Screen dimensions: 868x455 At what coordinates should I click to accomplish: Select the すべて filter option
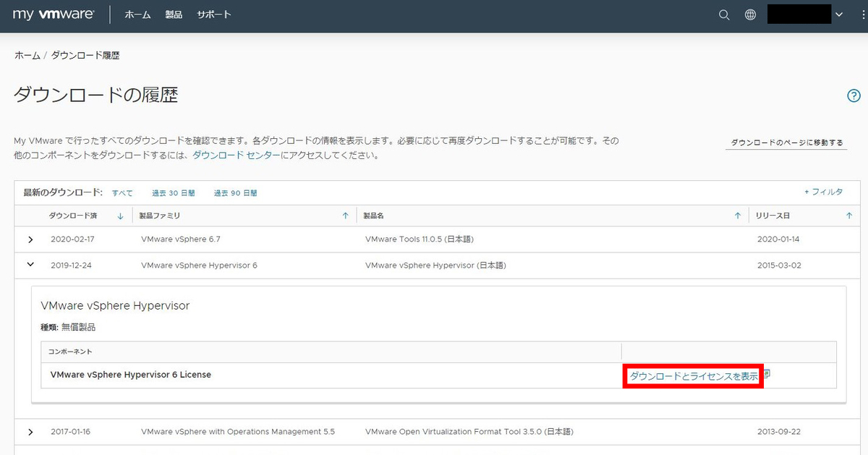click(122, 193)
